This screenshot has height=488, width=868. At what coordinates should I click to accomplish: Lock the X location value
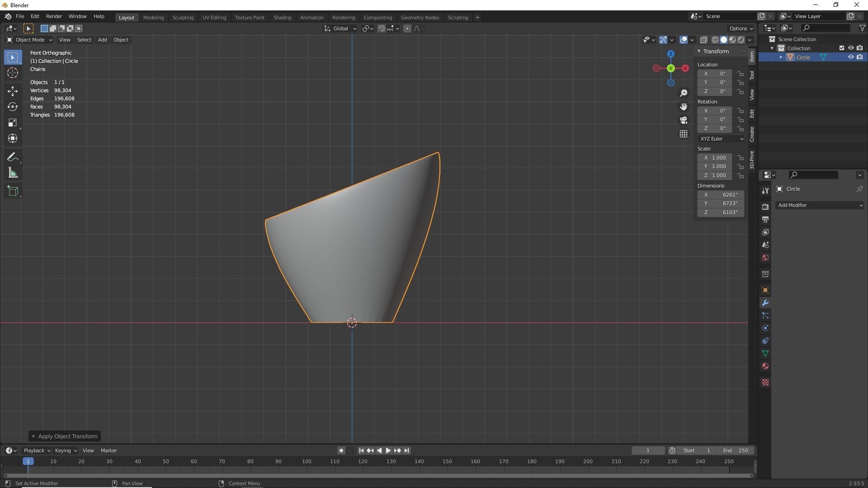tap(740, 74)
